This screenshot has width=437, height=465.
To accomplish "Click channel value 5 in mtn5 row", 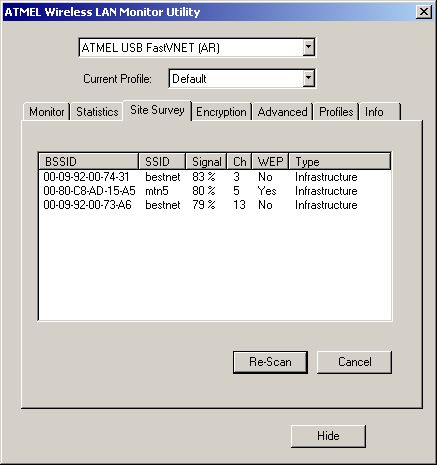I will [x=236, y=191].
